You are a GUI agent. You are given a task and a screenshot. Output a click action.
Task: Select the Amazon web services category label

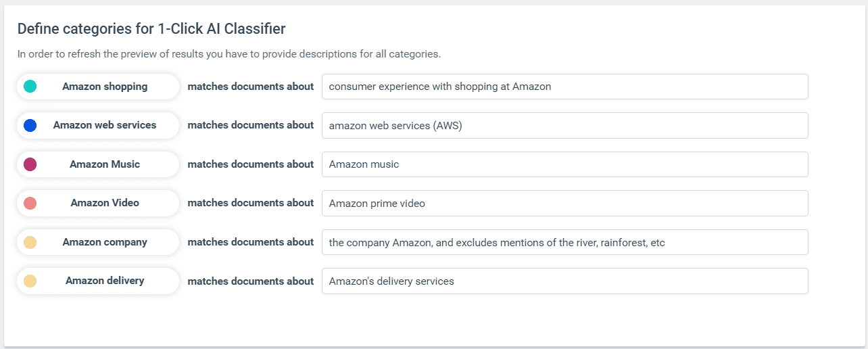click(105, 125)
